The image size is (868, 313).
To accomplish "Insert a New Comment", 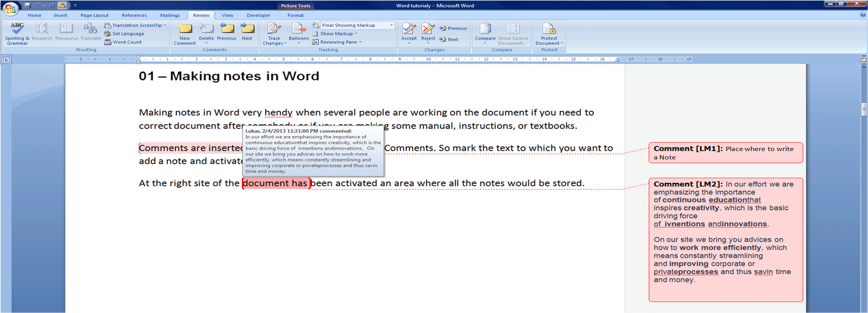I will point(185,34).
